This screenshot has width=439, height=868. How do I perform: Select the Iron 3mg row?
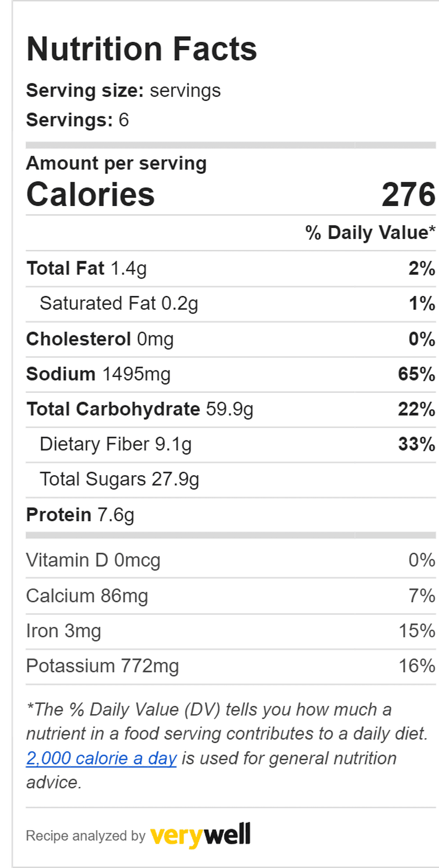231,632
